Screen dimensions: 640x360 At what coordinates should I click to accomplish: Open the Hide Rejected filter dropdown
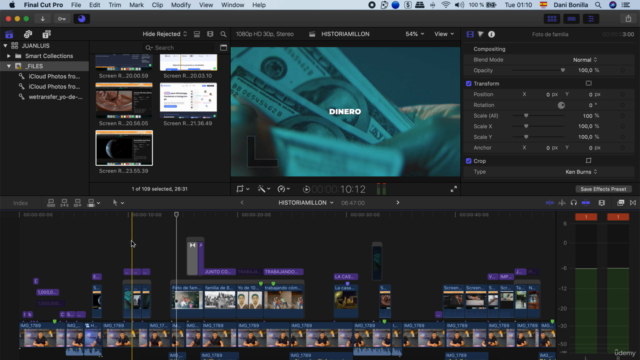pos(164,34)
